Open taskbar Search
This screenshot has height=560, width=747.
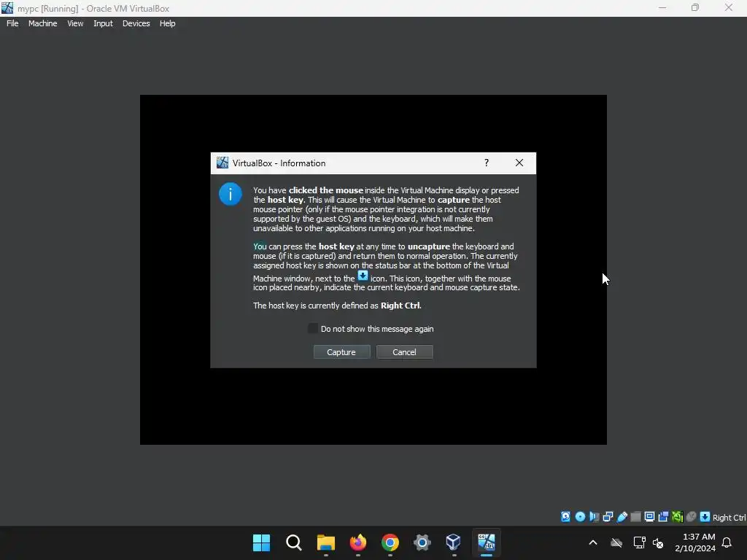coord(293,542)
